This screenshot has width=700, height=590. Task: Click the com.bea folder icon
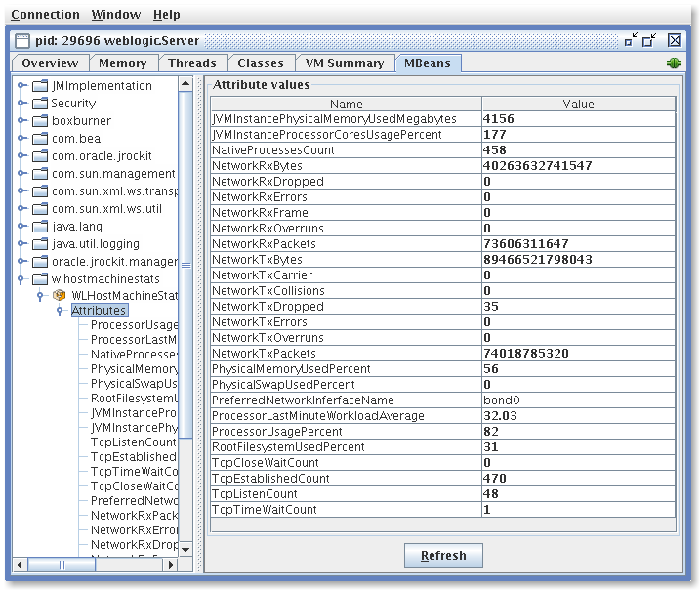40,138
